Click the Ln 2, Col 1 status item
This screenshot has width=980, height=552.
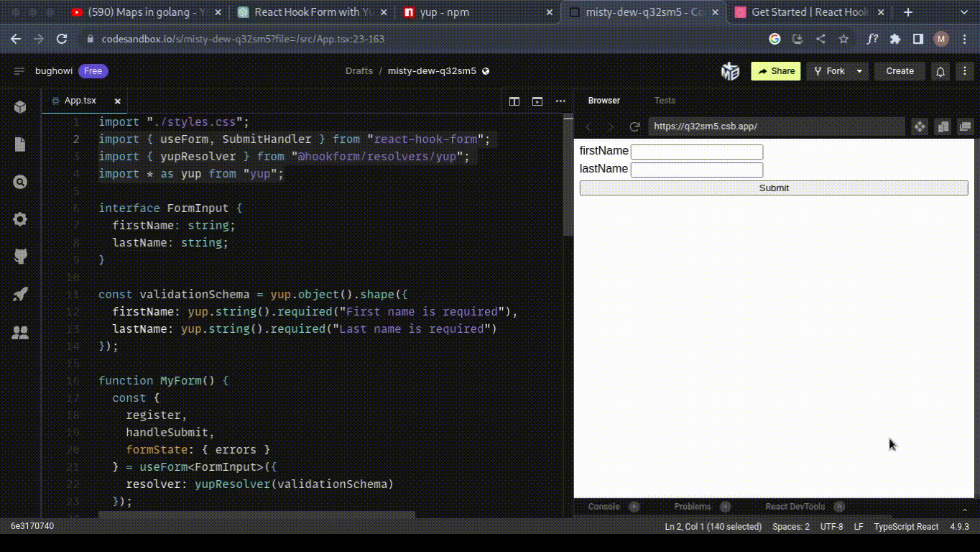[x=713, y=527]
